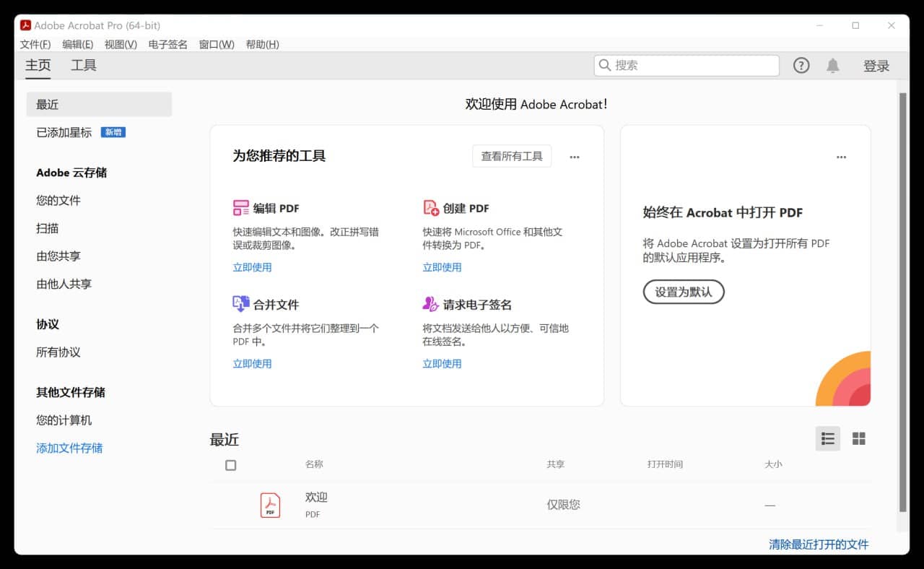Click the 编辑 PDF tool title
Image resolution: width=924 pixels, height=569 pixels.
click(276, 208)
